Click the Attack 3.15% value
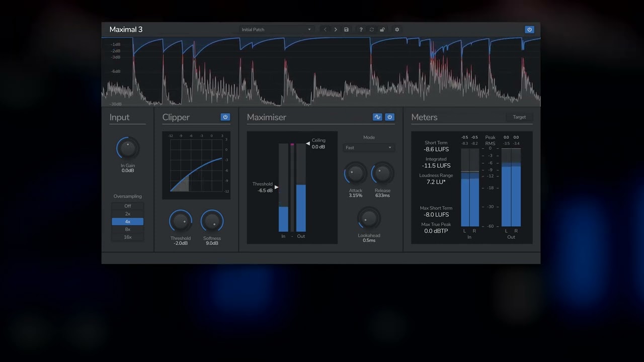Screen dimensions: 644x362 (356, 196)
